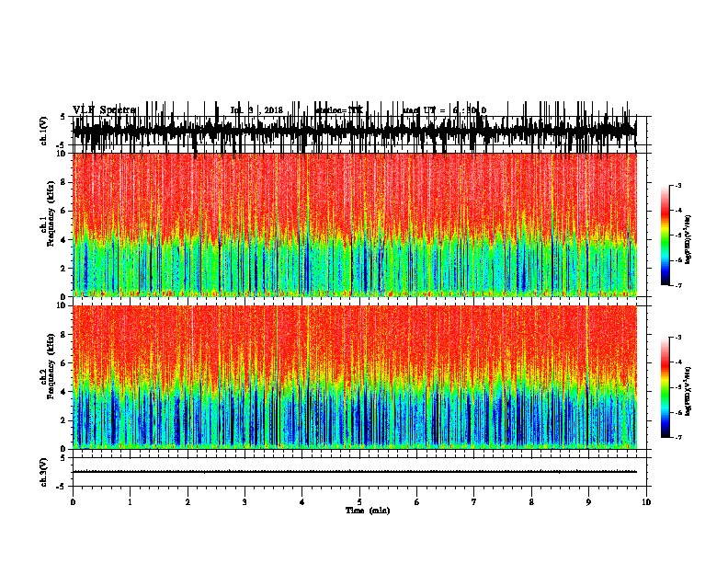Click time axis tick label '1'
The image size is (728, 563).
pos(130,502)
